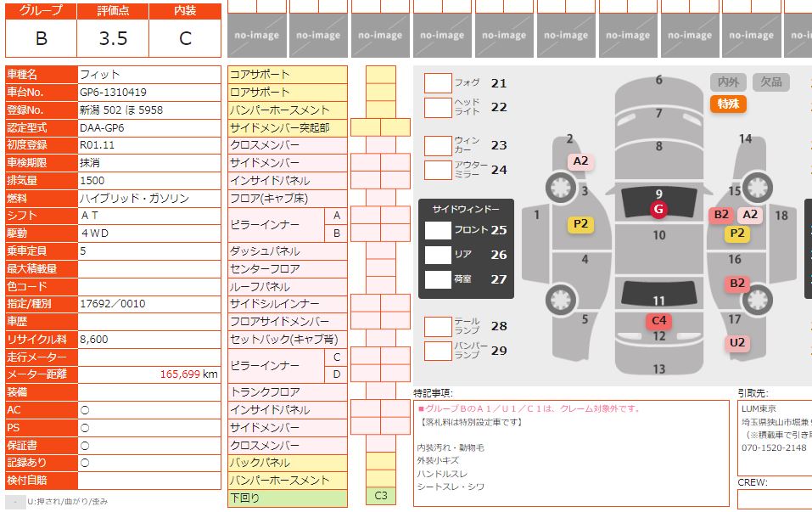Switch to the 内外 view

pos(728,82)
